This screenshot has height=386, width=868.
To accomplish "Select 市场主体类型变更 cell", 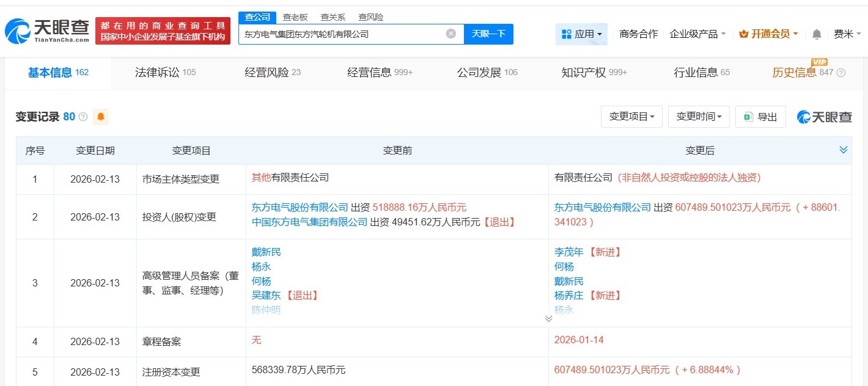I will (x=191, y=180).
